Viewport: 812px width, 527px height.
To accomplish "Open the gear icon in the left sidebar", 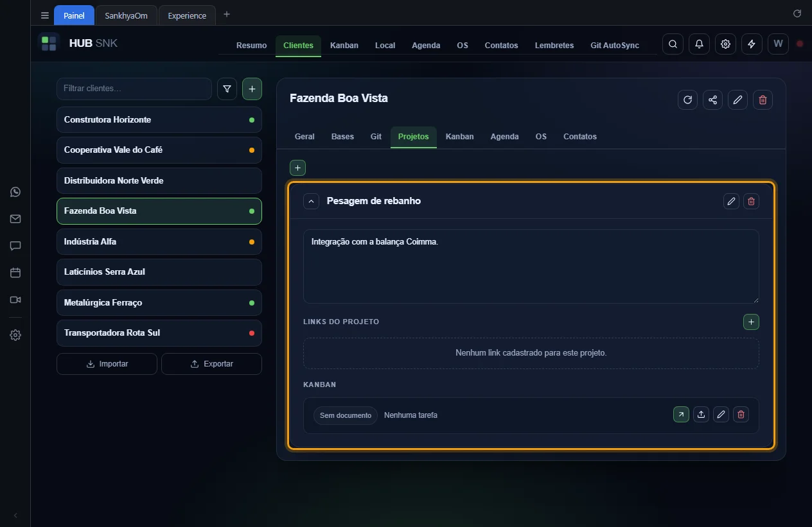I will click(x=15, y=335).
